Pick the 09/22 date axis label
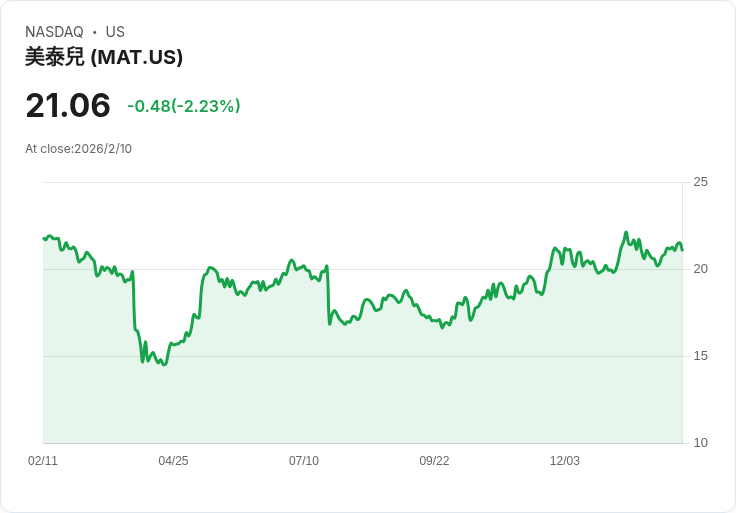 pos(434,461)
